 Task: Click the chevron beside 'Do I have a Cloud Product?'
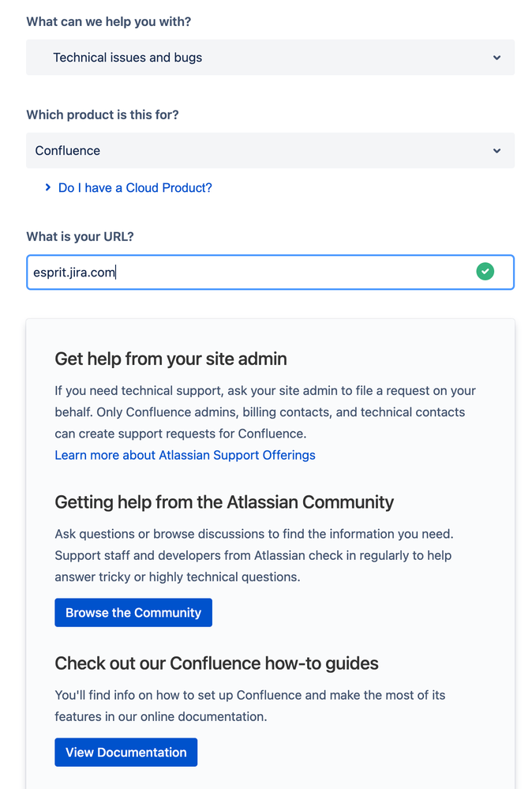click(x=48, y=187)
